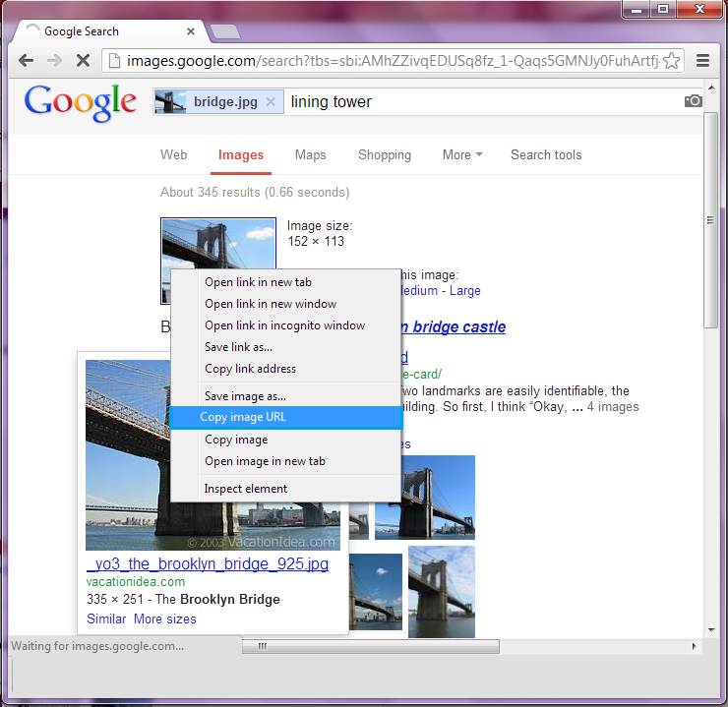Image resolution: width=728 pixels, height=707 pixels.
Task: Stop page loading with the X button
Action: pyautogui.click(x=83, y=60)
